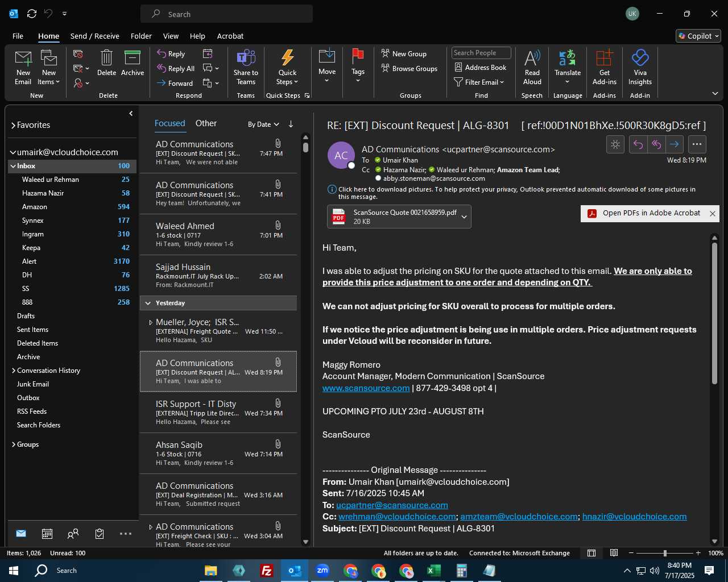Screen dimensions: 728x582
Task: Collapse the Yesterday group header
Action: click(148, 303)
